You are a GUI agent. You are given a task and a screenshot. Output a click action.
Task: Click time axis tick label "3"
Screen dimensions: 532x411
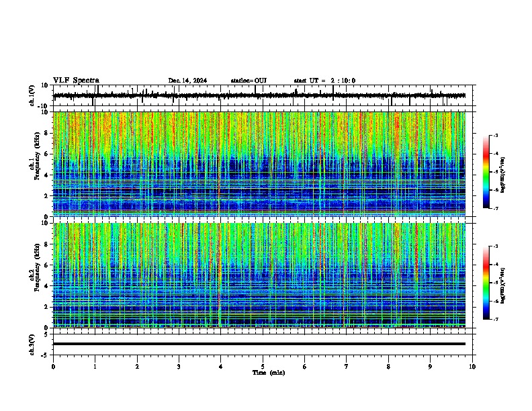point(179,366)
